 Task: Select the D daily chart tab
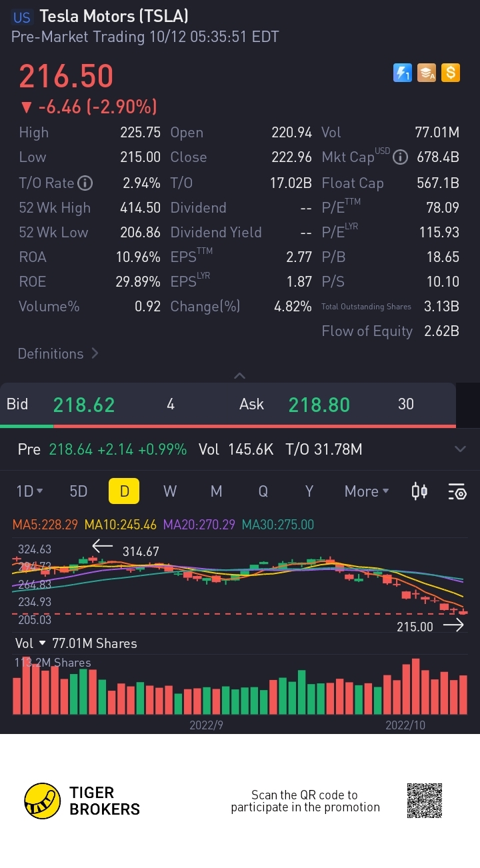click(x=124, y=491)
